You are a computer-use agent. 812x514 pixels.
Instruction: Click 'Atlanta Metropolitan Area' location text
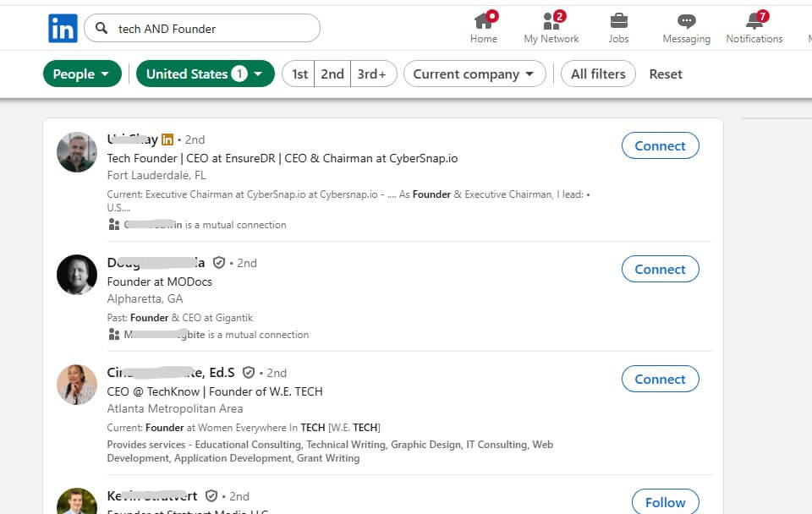(175, 408)
